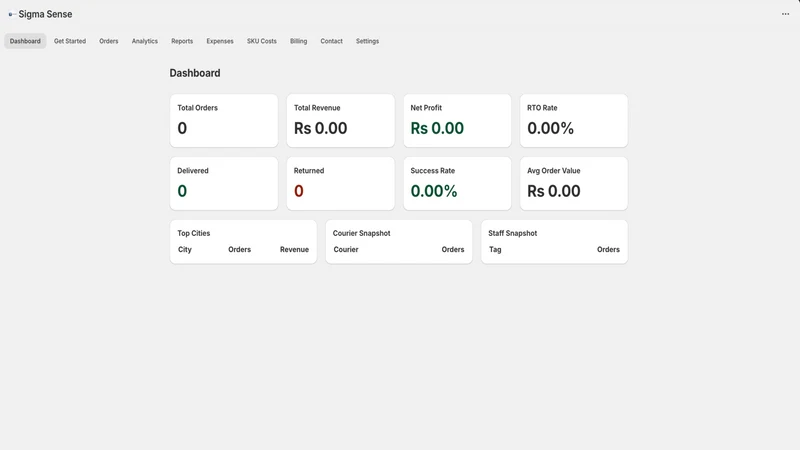Click the Avg Order Value label

tap(554, 170)
